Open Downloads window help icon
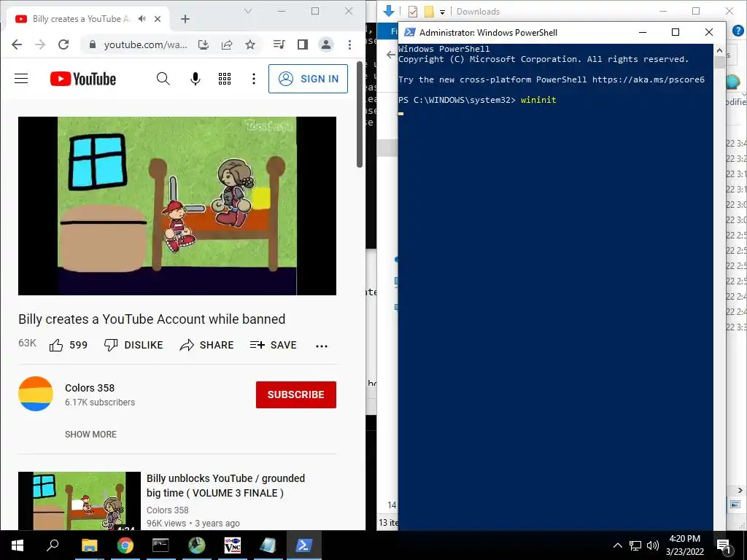This screenshot has width=747, height=560. 738,31
